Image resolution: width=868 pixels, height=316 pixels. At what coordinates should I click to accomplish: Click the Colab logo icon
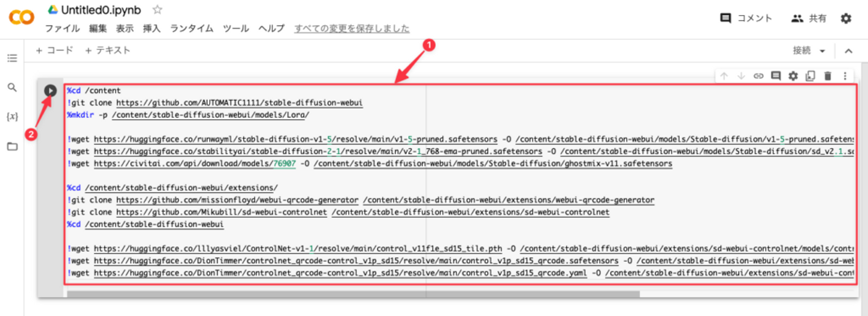pos(21,18)
